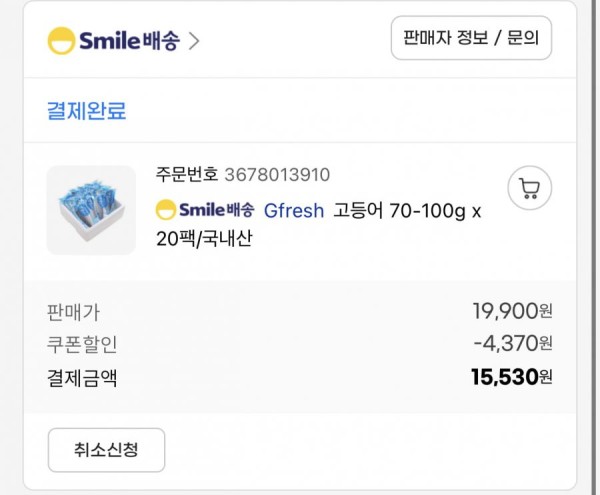Select the 15,530원 payment total

(512, 377)
